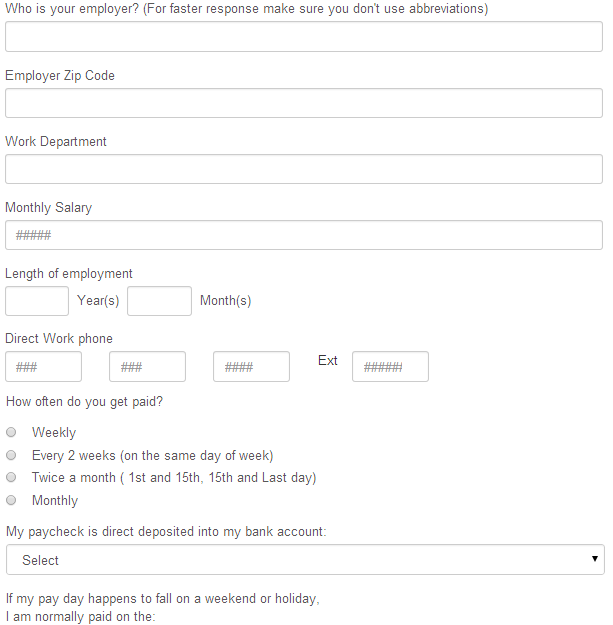The height and width of the screenshot is (625, 613).
Task: Select the Weekly pay frequency radio button
Action: (11, 432)
